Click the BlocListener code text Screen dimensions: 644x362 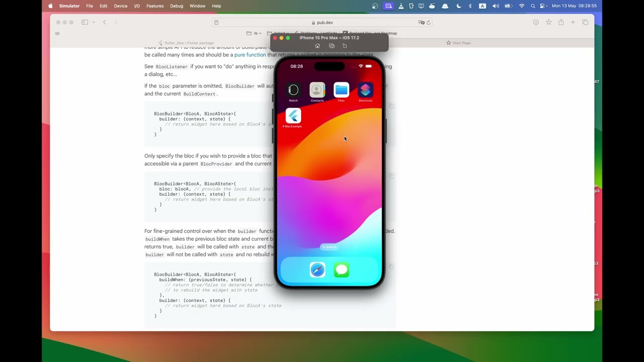tap(172, 67)
